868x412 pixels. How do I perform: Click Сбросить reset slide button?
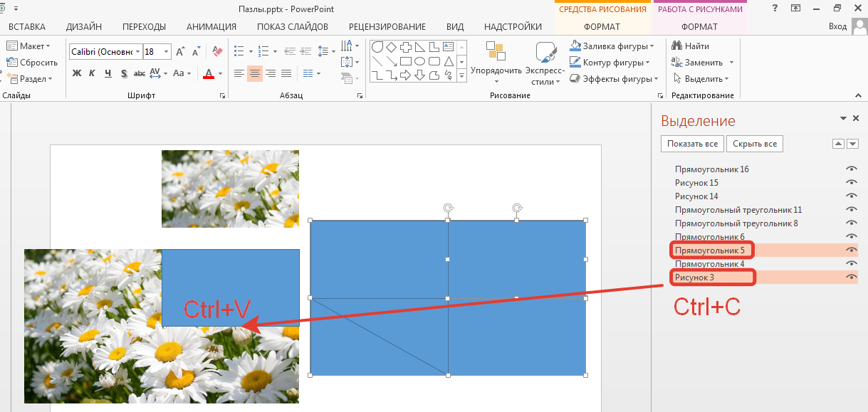coord(32,63)
